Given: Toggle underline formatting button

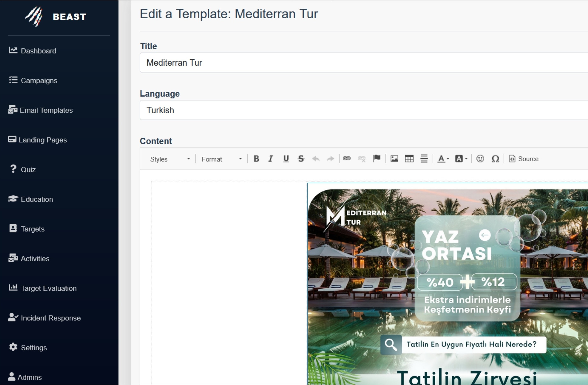Looking at the screenshot, I should (286, 159).
